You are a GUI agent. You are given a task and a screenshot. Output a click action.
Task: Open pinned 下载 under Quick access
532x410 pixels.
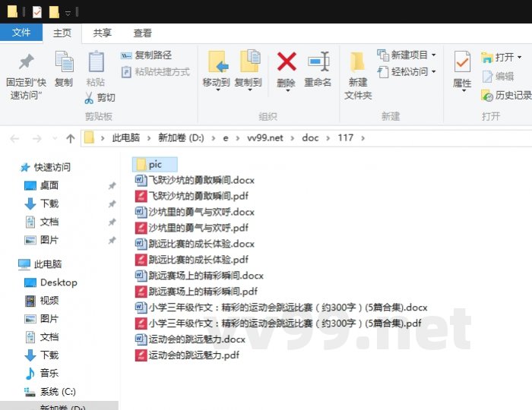(41, 203)
